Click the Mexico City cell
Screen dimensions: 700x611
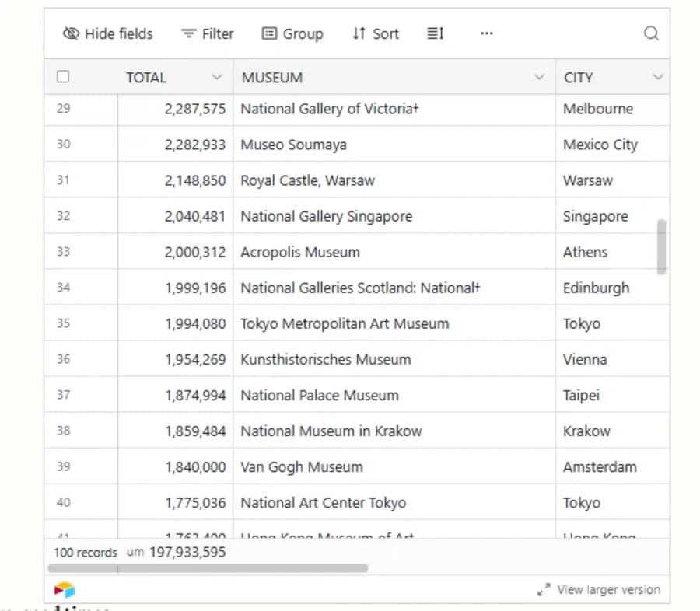pos(613,145)
